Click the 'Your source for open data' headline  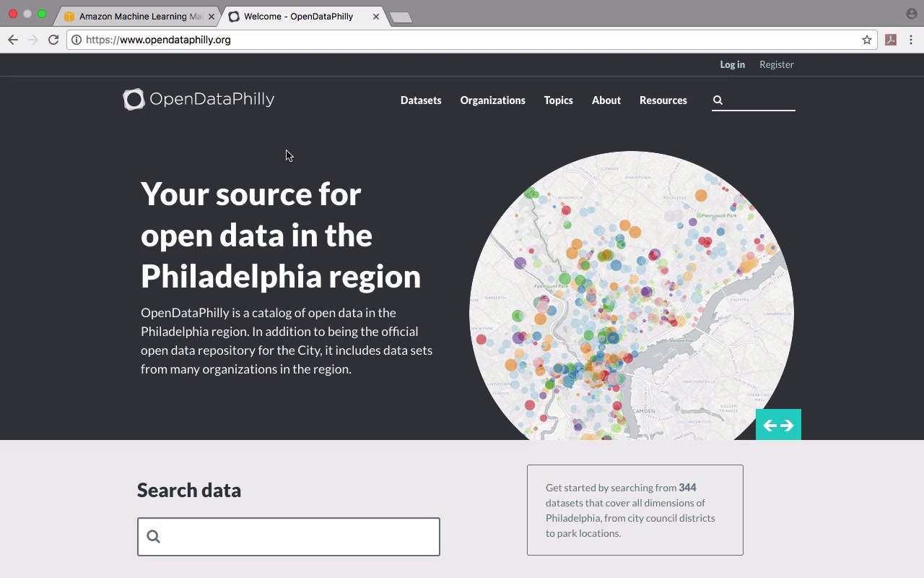click(281, 235)
